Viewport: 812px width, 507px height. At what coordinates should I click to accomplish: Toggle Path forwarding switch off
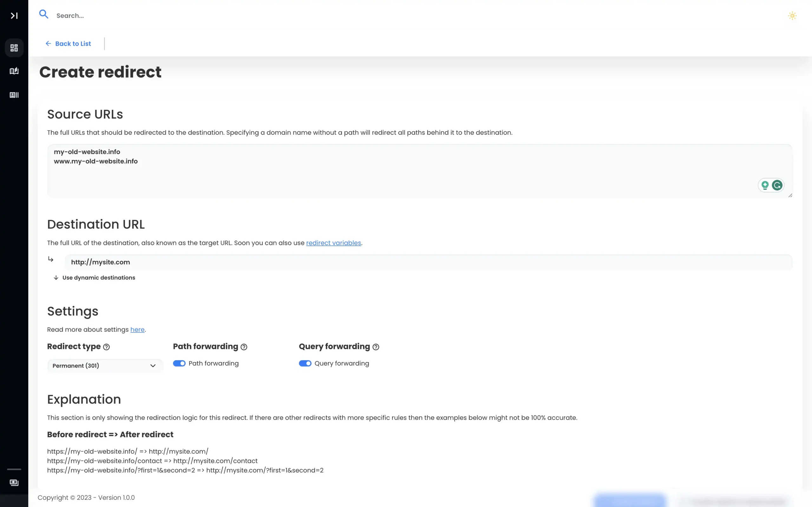(x=179, y=363)
